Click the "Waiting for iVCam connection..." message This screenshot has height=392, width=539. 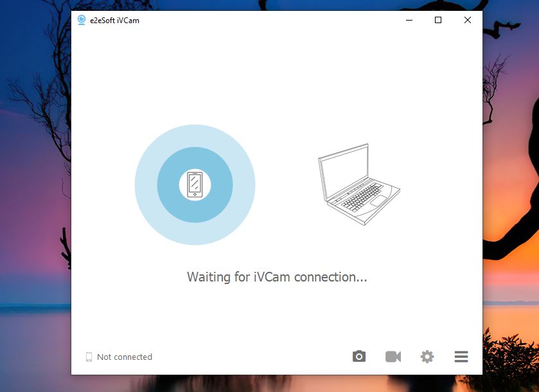click(277, 277)
